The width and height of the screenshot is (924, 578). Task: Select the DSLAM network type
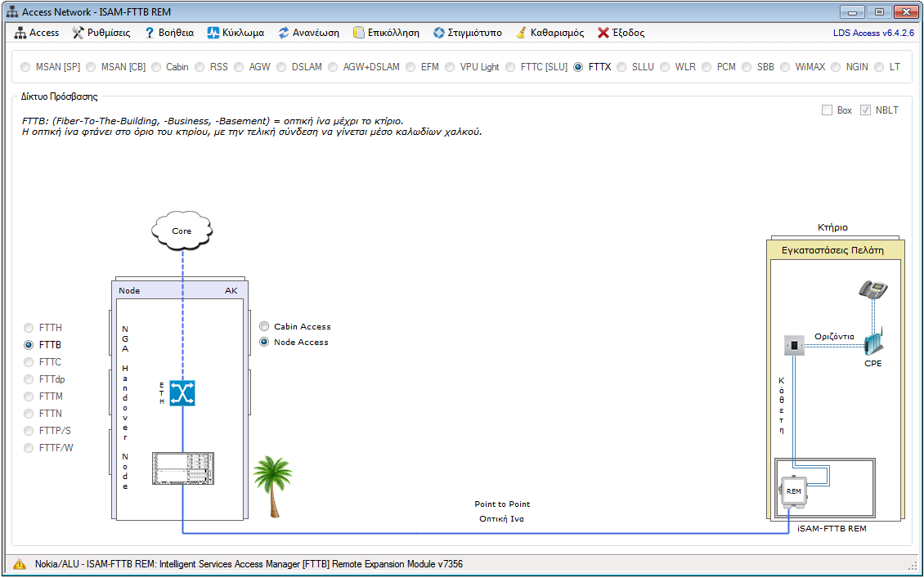[x=282, y=67]
